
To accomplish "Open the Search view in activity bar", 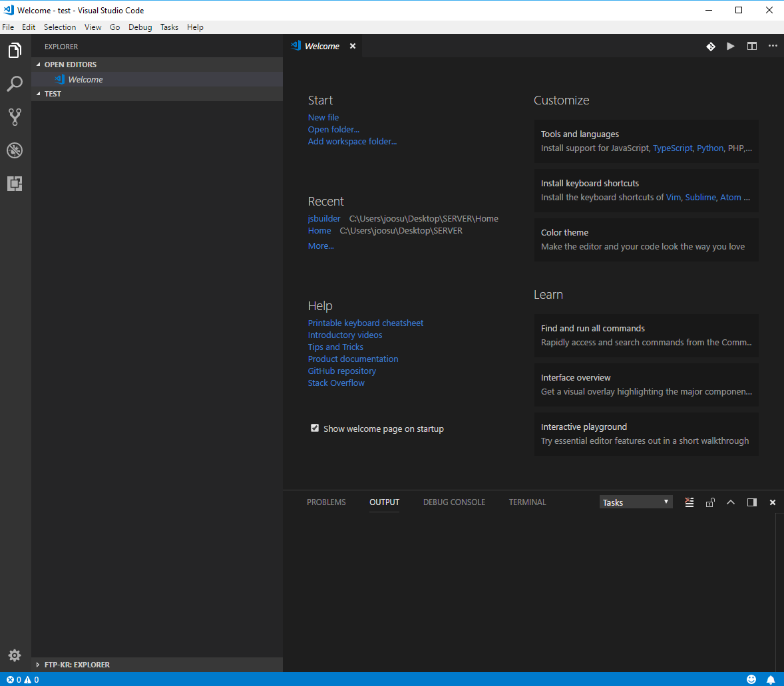I will click(x=15, y=84).
